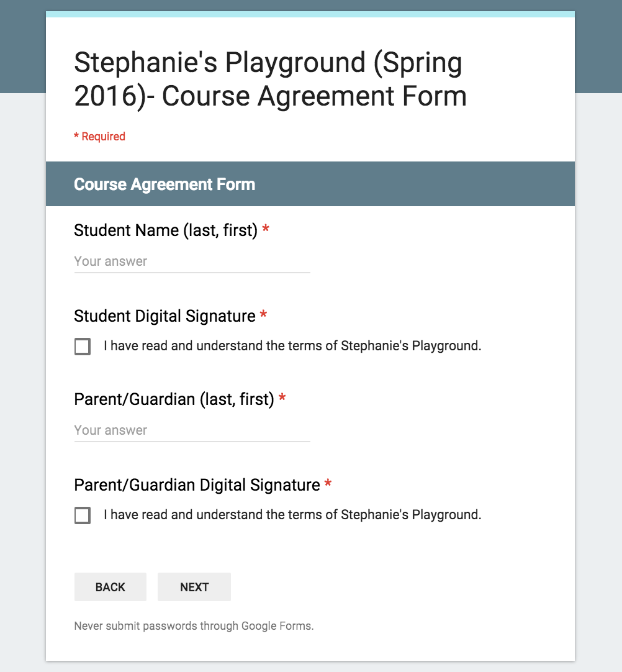
Task: Click the red asterisk beside Parent/Guardian (last, first)
Action: pos(282,399)
